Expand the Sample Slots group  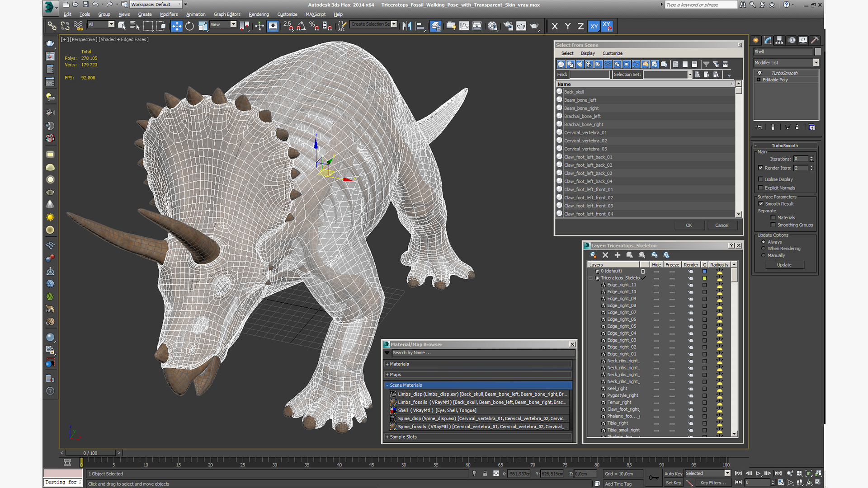click(x=478, y=437)
